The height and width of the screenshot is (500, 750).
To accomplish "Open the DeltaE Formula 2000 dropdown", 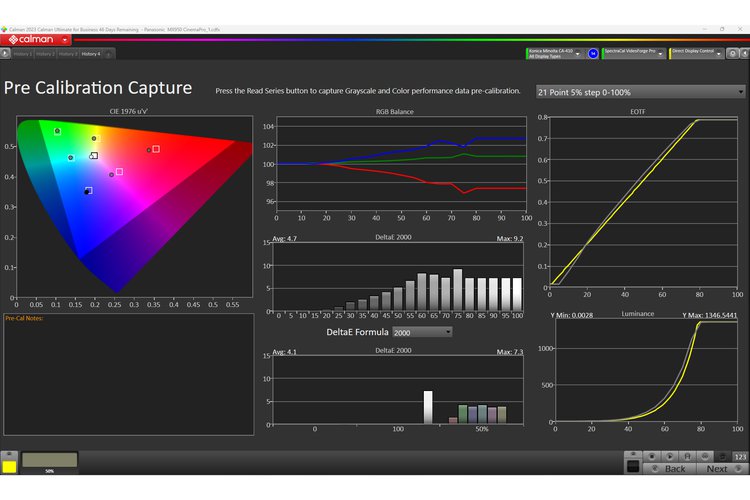I will click(421, 331).
